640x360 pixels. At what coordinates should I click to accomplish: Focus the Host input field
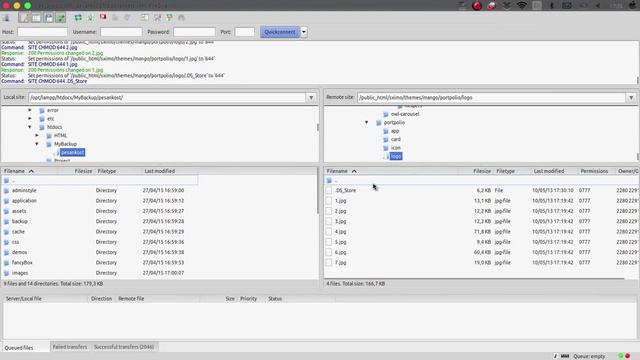[42, 32]
